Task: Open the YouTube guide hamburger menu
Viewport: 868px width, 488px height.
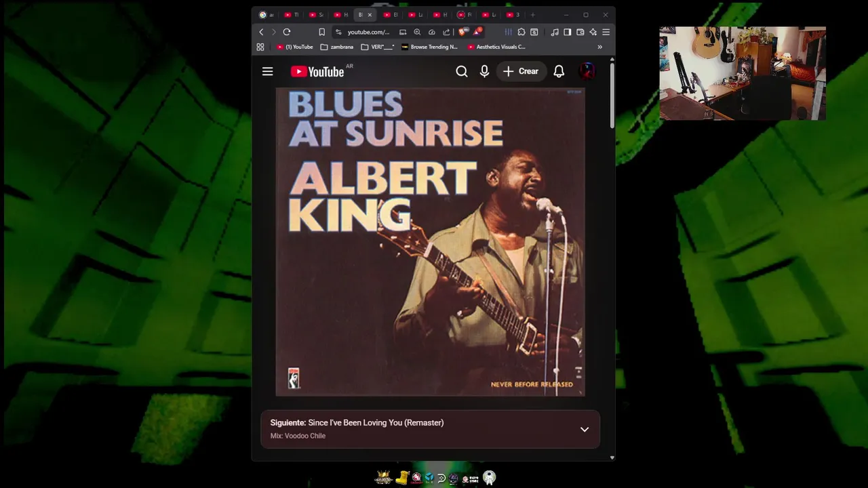Action: click(x=267, y=71)
